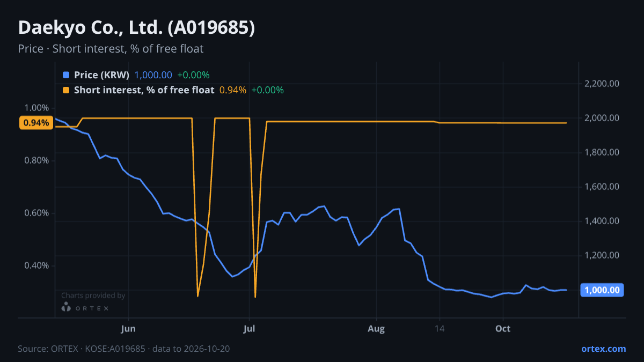The image size is (644, 362).
Task: Click the Price change +0.00% in legend
Action: point(193,75)
